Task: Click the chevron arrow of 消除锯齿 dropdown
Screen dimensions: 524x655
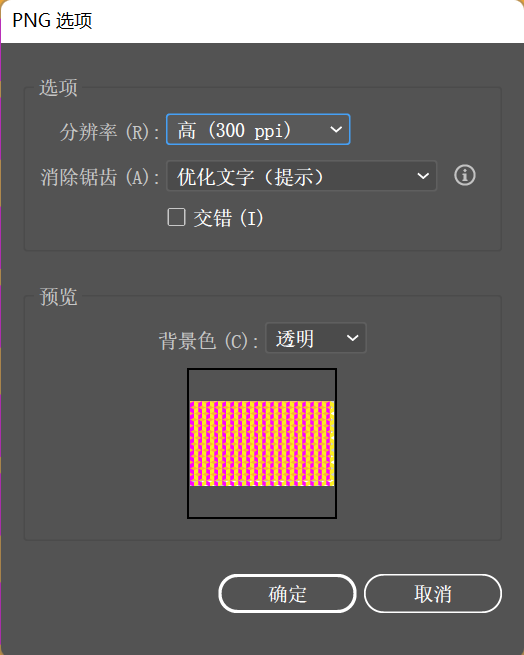Action: point(423,176)
